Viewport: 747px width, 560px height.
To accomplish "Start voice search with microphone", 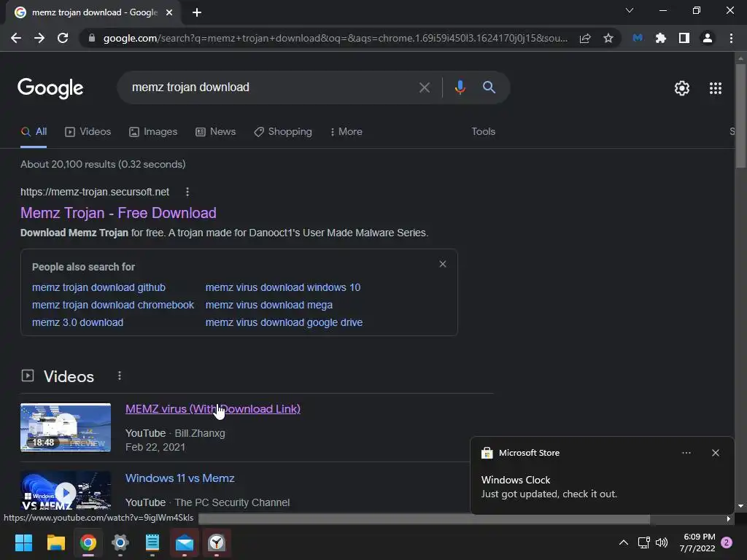I will click(x=460, y=87).
